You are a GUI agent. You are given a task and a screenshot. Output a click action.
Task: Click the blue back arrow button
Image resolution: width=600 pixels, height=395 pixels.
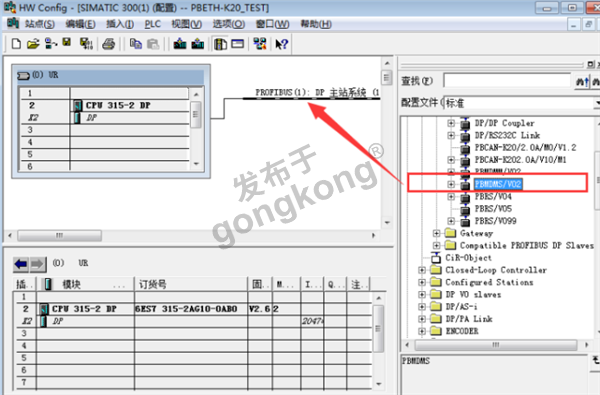click(21, 264)
